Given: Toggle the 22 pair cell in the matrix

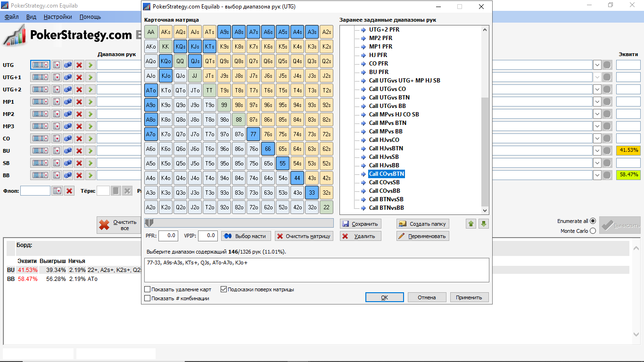Looking at the screenshot, I should [x=326, y=207].
